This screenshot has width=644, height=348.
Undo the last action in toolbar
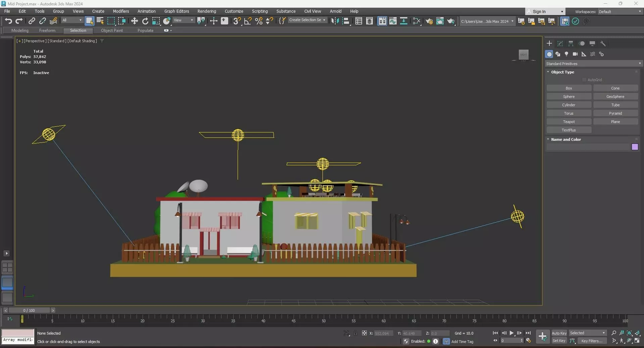[8, 21]
